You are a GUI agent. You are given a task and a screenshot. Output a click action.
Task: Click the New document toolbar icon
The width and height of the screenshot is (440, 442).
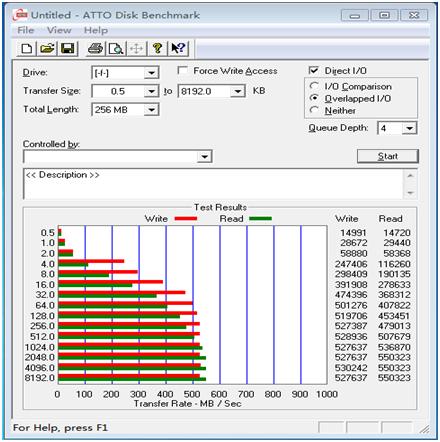point(27,49)
